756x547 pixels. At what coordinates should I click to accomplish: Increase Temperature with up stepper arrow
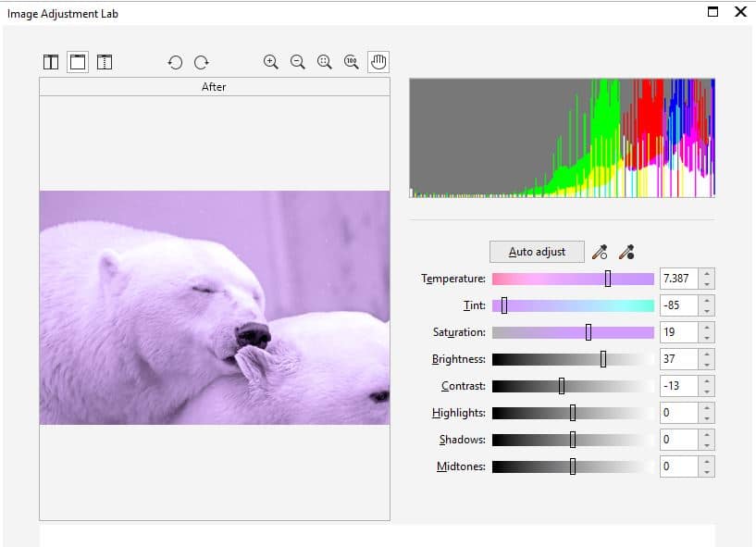[x=707, y=274]
